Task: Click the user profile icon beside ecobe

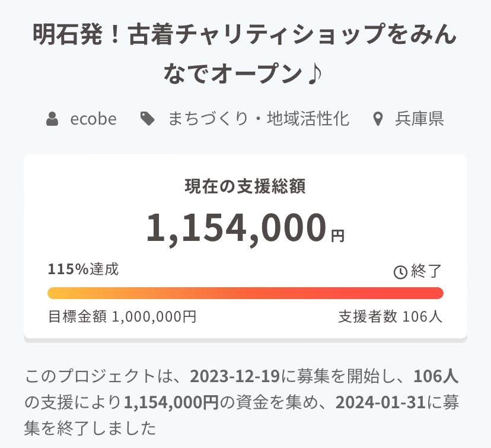Action: (53, 119)
